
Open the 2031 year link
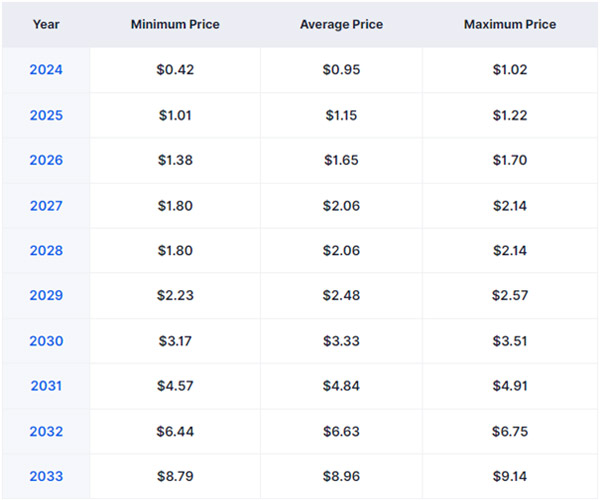tap(46, 386)
